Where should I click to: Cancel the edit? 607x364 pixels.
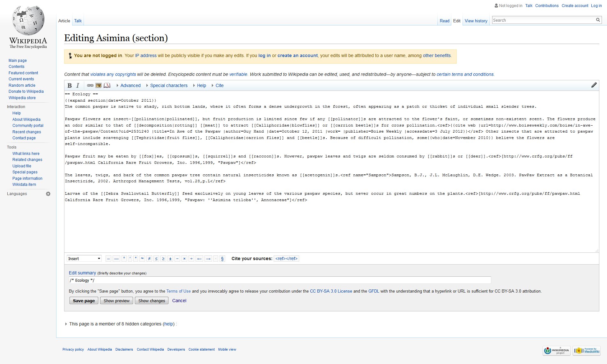point(179,301)
